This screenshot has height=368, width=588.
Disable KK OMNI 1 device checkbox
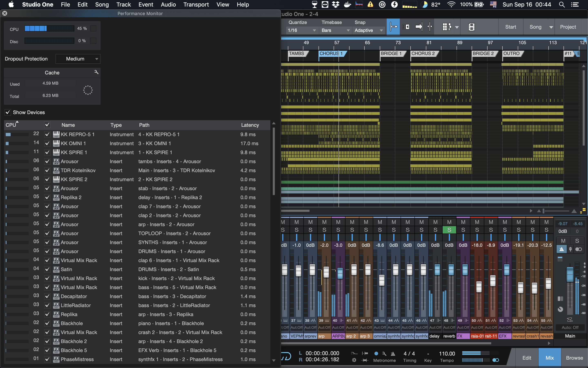click(x=47, y=143)
